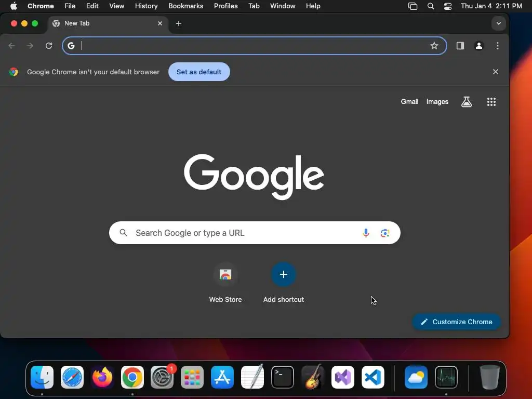Image resolution: width=532 pixels, height=399 pixels.
Task: Launch Terminal from the Dock
Action: 282,377
